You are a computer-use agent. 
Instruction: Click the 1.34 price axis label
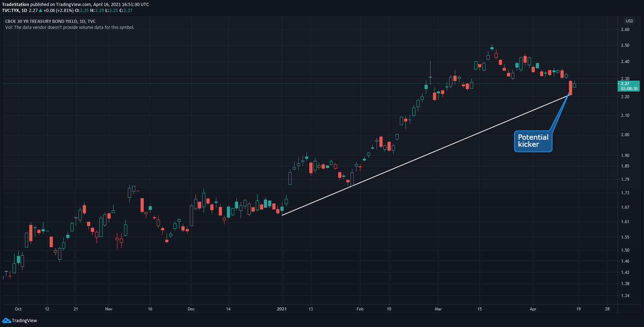[625, 296]
